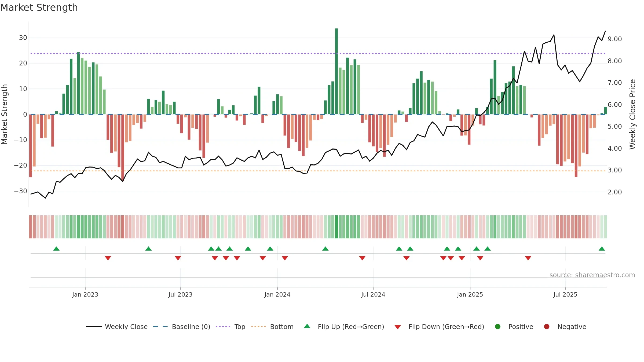Click the Flip Up green triangle legend icon

(x=307, y=326)
